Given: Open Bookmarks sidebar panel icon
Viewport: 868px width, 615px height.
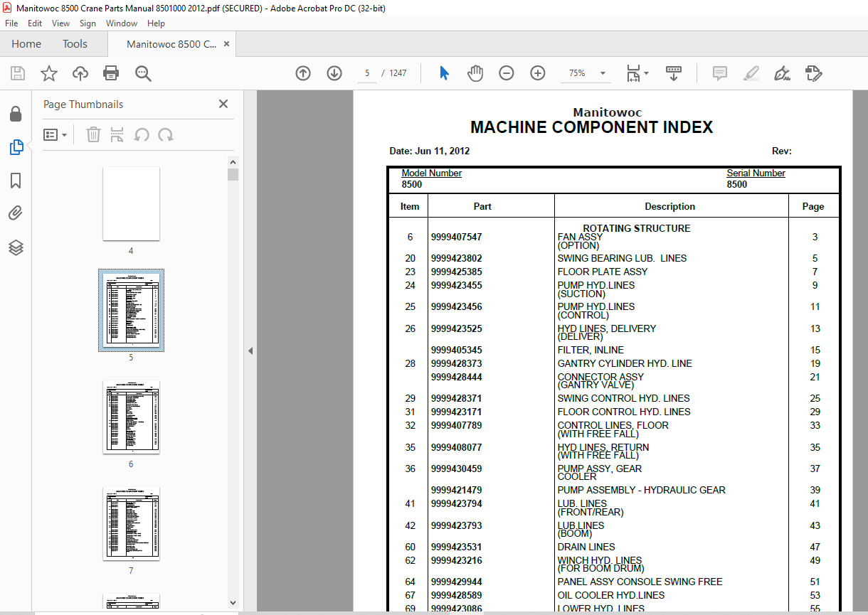Looking at the screenshot, I should pyautogui.click(x=16, y=181).
